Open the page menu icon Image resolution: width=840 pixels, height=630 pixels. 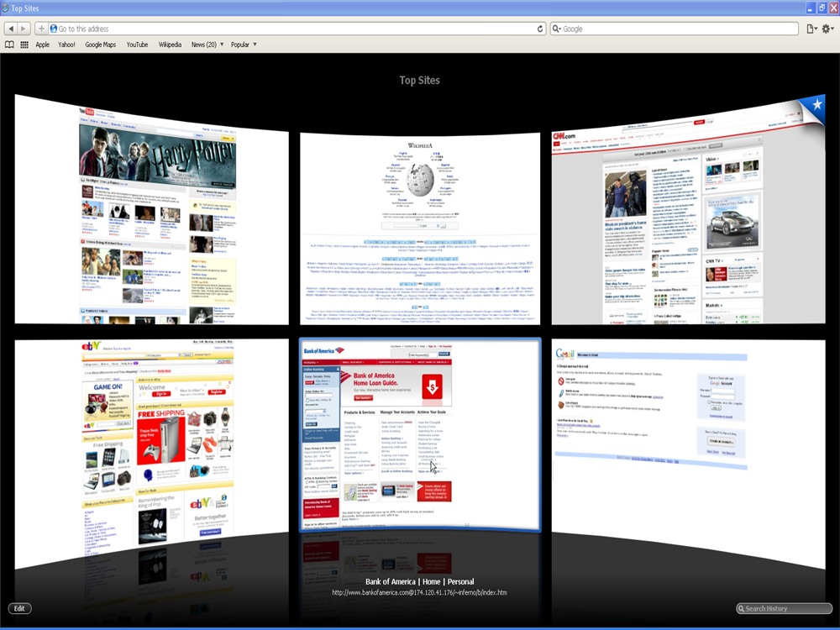(811, 29)
